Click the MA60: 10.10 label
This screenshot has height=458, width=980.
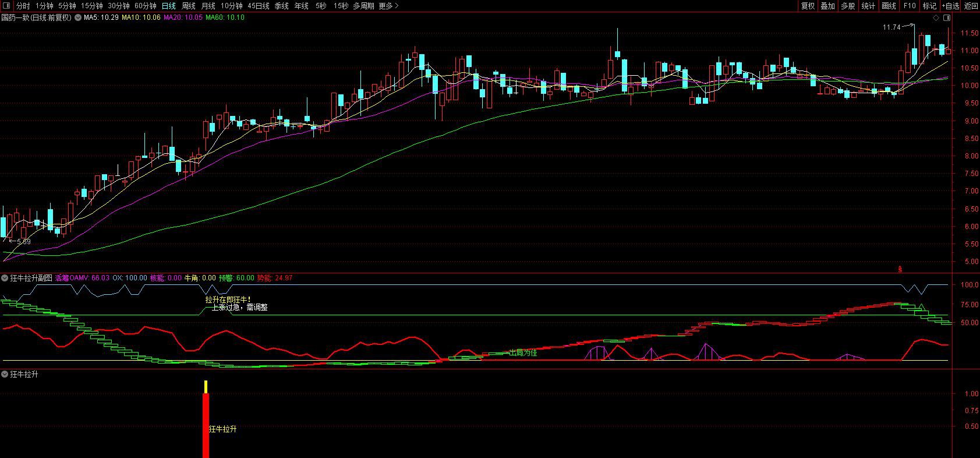click(x=225, y=17)
